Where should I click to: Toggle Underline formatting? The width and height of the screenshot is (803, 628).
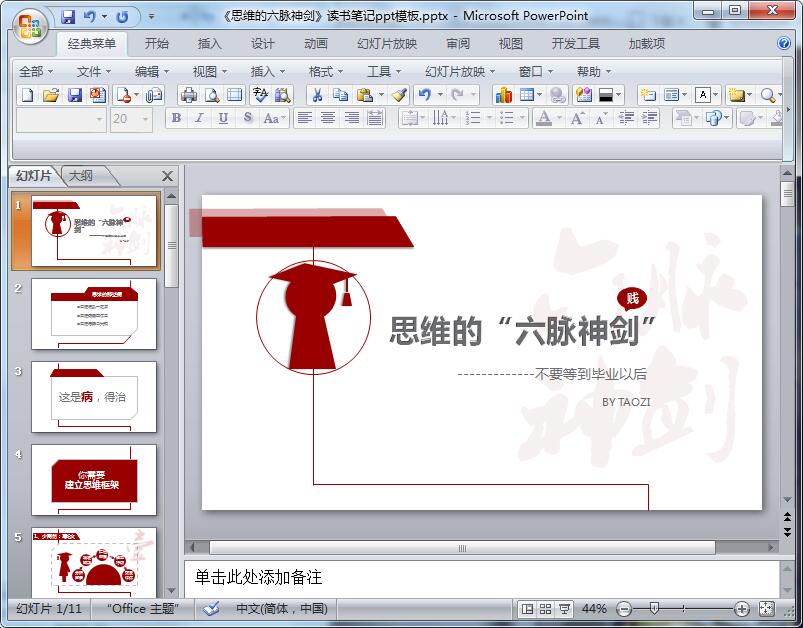[223, 118]
